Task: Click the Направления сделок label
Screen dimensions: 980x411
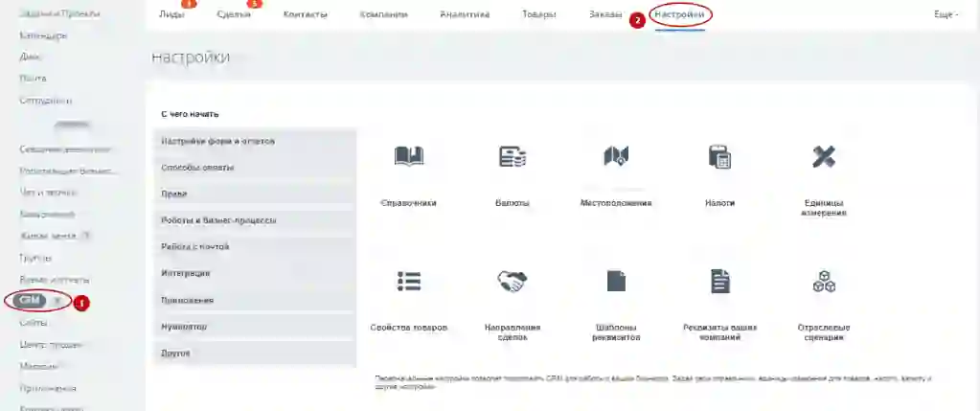Action: click(513, 333)
